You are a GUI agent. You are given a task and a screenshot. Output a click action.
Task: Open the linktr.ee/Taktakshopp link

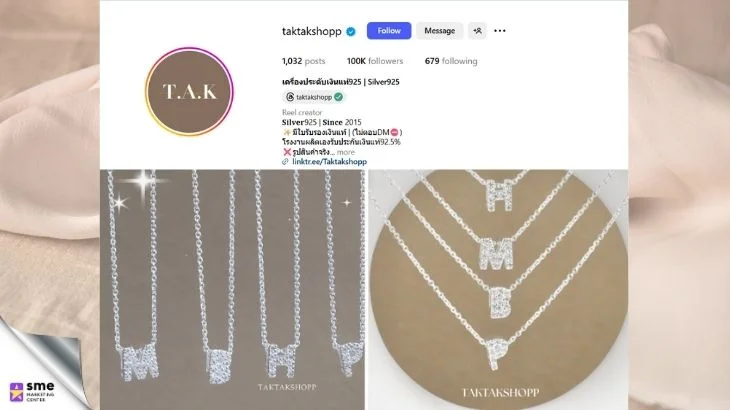(330, 161)
